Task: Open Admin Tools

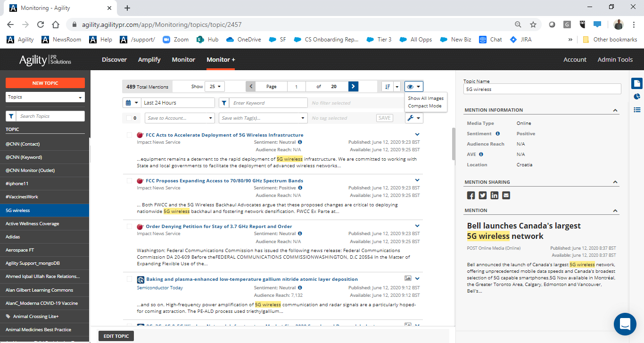Action: pyautogui.click(x=615, y=60)
